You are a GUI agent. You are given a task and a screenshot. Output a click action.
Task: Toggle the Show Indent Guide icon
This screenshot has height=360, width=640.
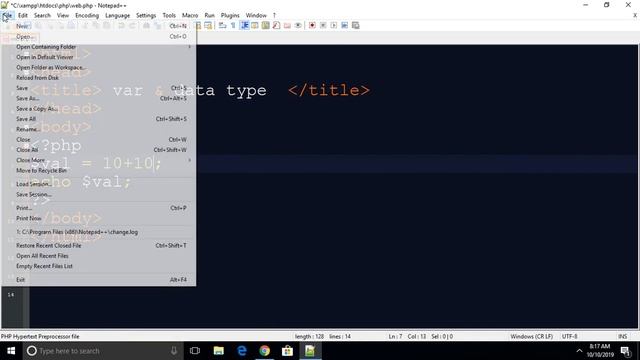tap(244, 25)
